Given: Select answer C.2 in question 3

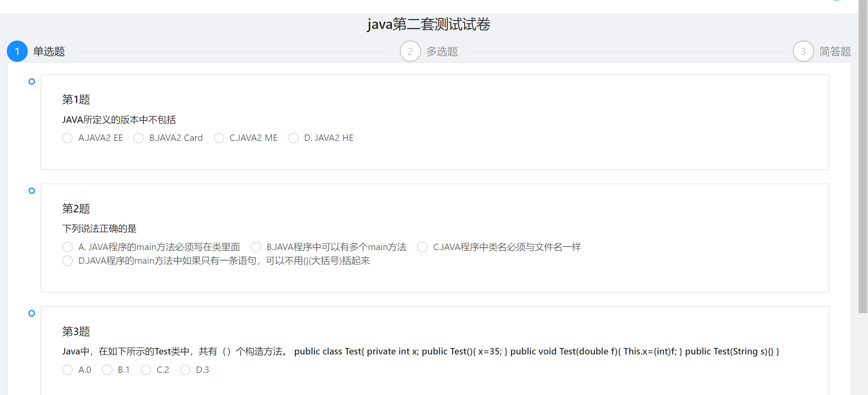Looking at the screenshot, I should coord(146,370).
